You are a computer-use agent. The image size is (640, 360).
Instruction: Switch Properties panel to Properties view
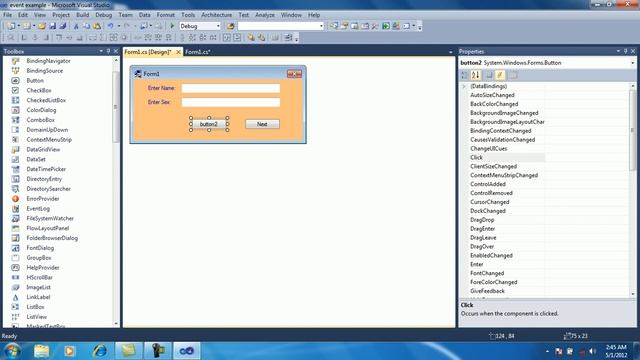click(x=489, y=75)
